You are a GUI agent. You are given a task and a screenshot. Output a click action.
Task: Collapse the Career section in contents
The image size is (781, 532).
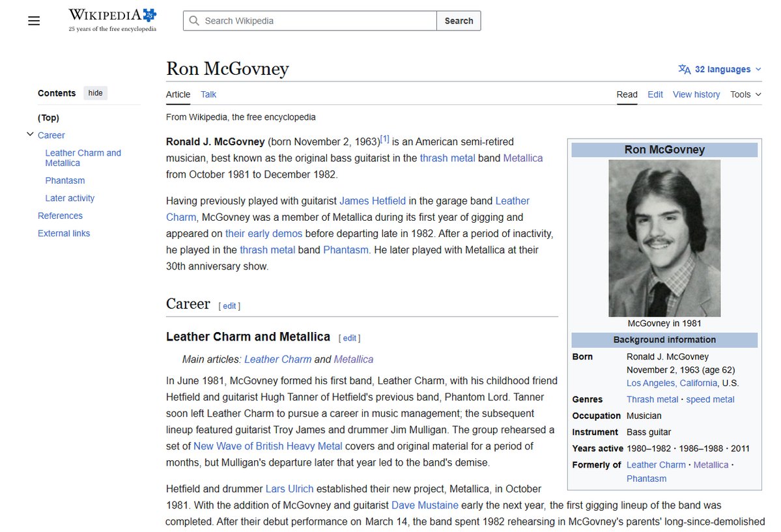tap(30, 135)
